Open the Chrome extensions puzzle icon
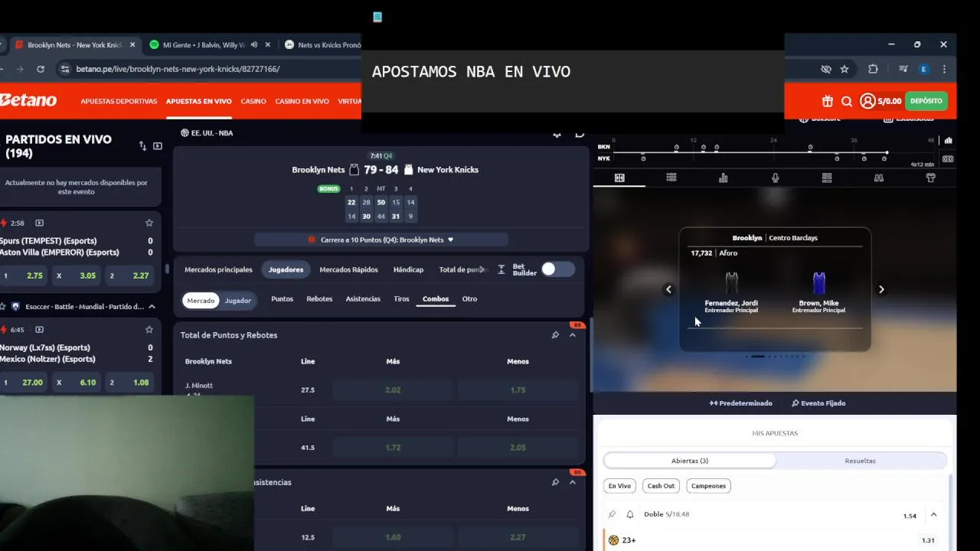The height and width of the screenshot is (551, 980). tap(873, 69)
